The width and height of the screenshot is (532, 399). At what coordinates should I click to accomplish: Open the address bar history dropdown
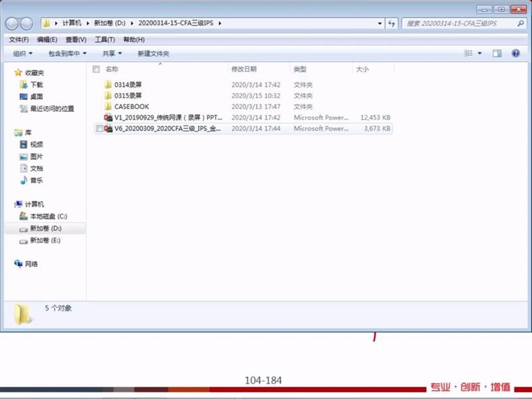tap(380, 23)
